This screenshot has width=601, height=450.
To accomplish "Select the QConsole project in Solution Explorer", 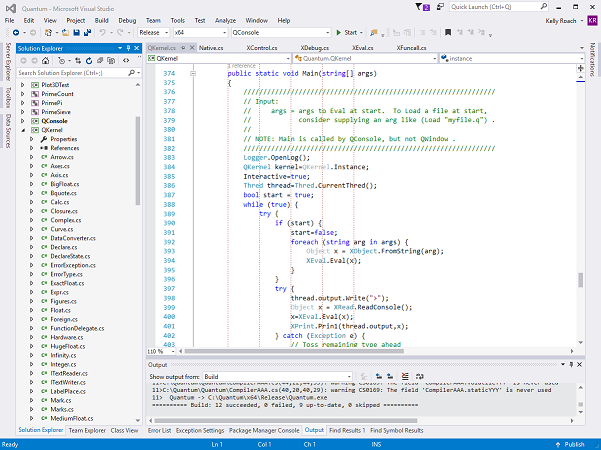I will click(x=54, y=121).
